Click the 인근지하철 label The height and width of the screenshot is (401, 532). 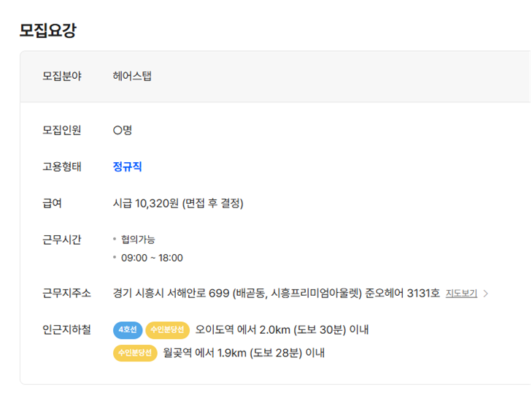point(66,329)
